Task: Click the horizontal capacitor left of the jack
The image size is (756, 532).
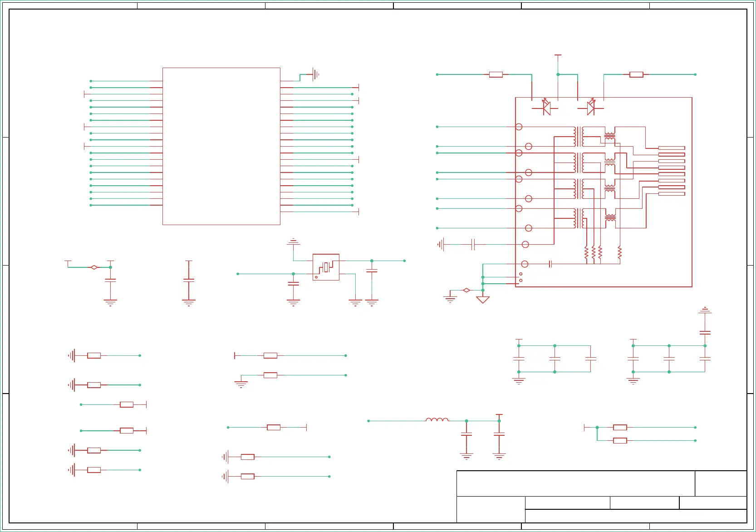Action: pyautogui.click(x=473, y=244)
